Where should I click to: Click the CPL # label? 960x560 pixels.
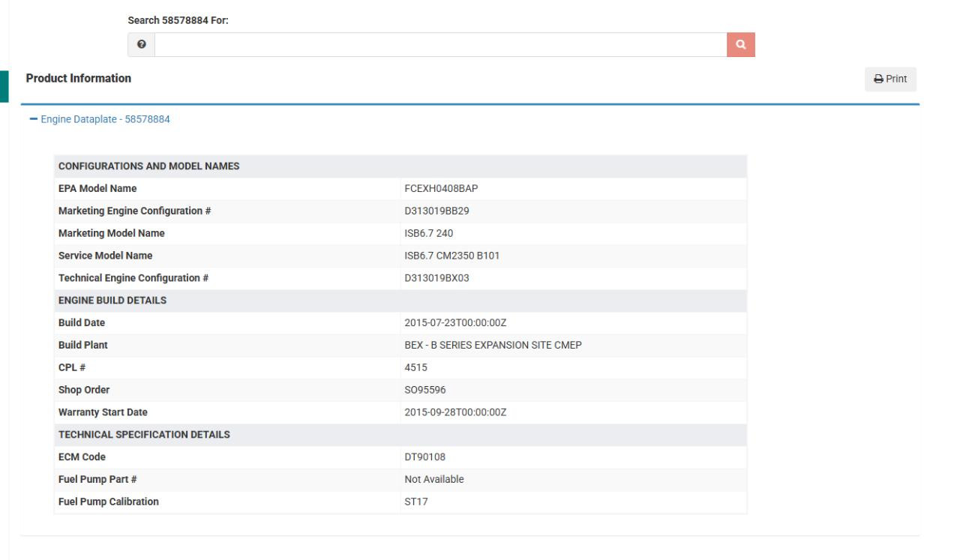(x=70, y=368)
